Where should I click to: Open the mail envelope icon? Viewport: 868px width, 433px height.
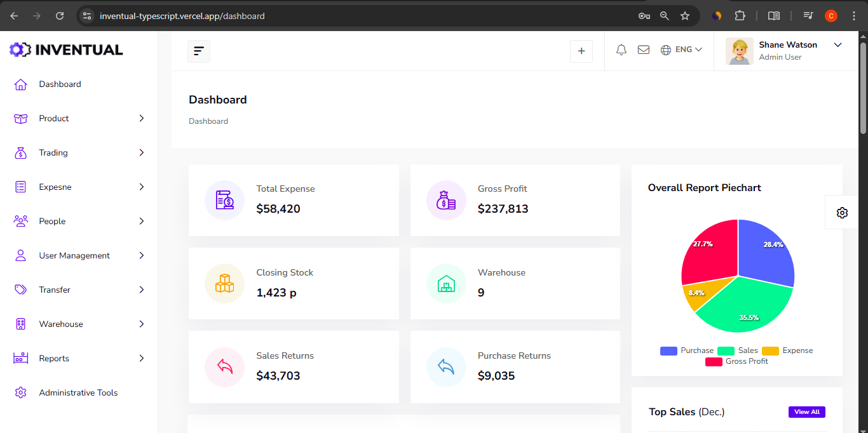(x=643, y=50)
